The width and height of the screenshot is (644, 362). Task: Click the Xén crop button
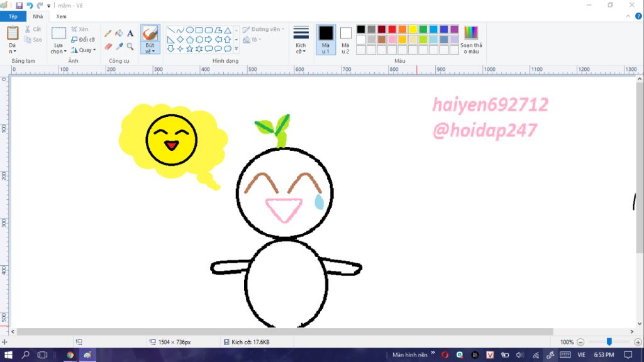[80, 29]
